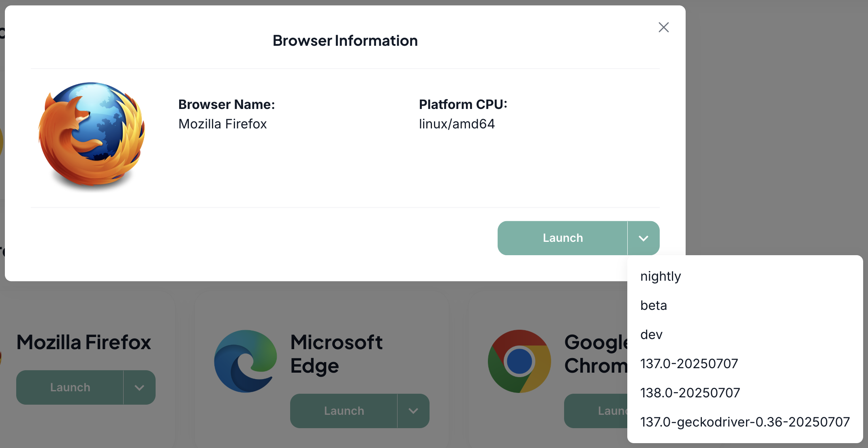
Task: Choose 137.0-geckodriver-0.36-20250707 version
Action: point(745,422)
